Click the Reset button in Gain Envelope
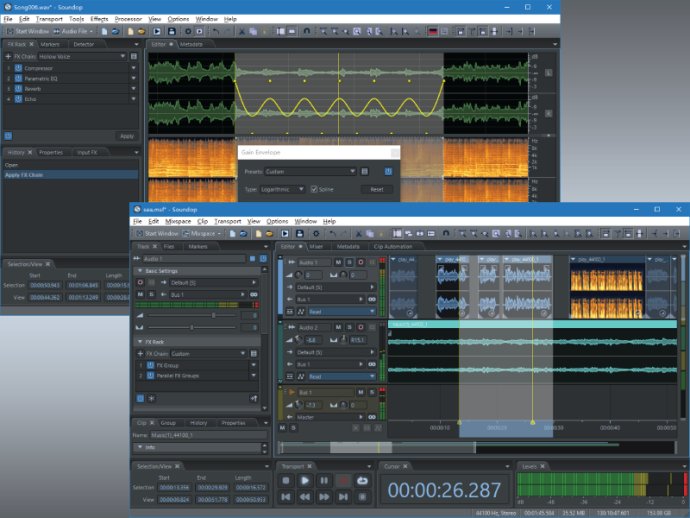This screenshot has width=690, height=518. [x=377, y=189]
